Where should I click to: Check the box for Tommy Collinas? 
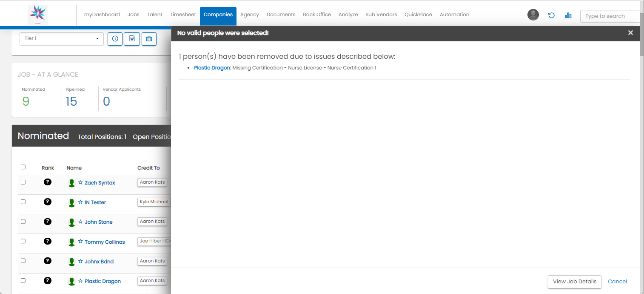pyautogui.click(x=23, y=241)
